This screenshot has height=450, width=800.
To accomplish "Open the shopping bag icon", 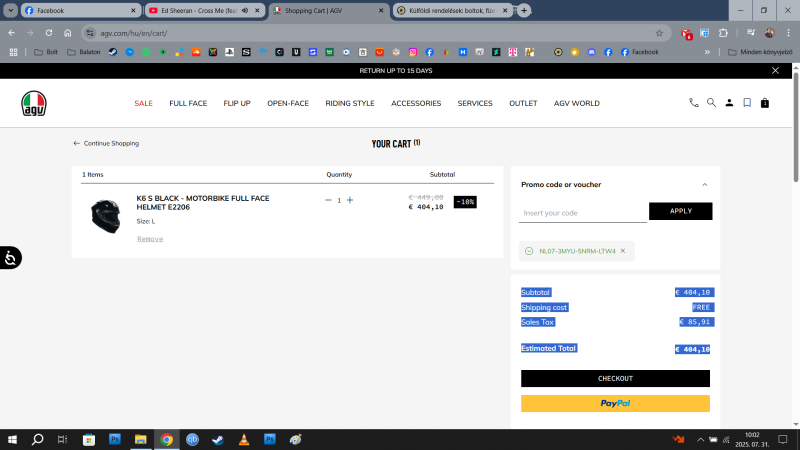I will point(765,103).
